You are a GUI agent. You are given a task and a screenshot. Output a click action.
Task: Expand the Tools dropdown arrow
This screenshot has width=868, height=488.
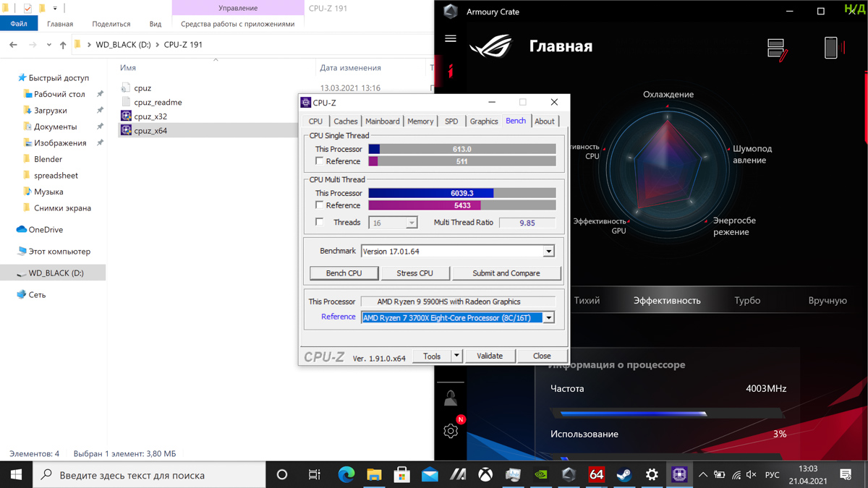tap(456, 356)
